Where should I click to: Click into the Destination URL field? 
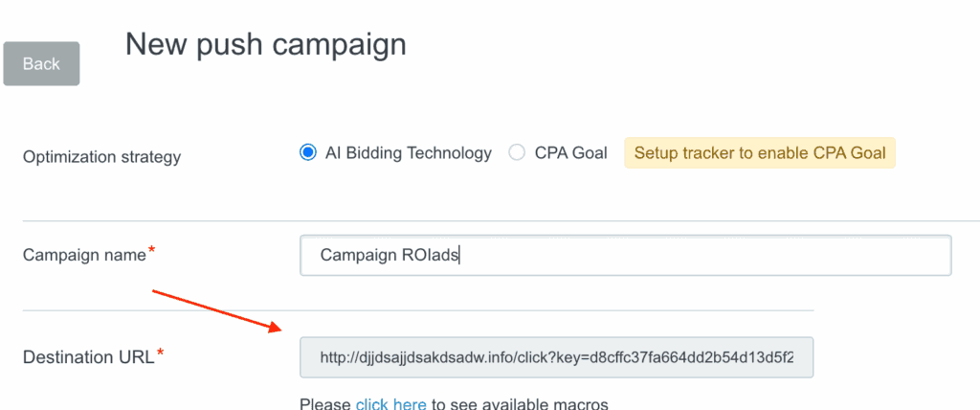click(556, 356)
